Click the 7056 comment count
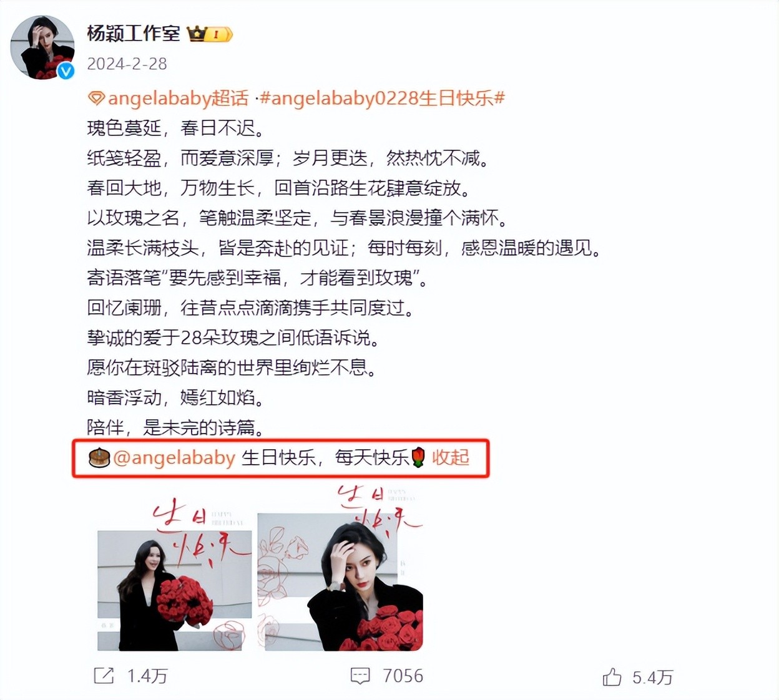The width and height of the screenshot is (779, 700). coord(403,676)
